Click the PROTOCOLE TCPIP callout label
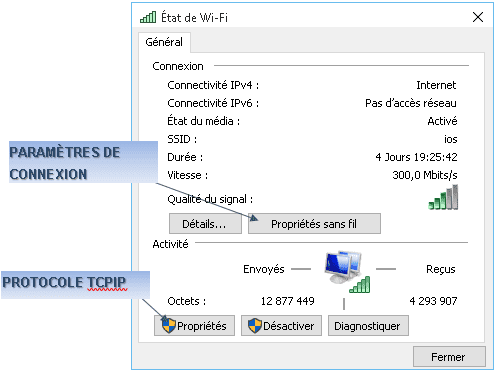Screen dimensions: 496x371 (x=75, y=284)
